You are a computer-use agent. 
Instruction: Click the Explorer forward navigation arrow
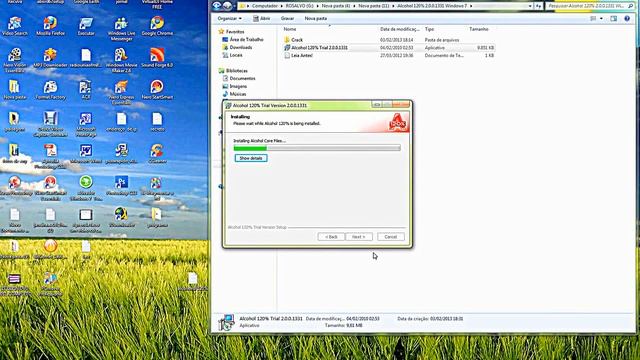227,6
